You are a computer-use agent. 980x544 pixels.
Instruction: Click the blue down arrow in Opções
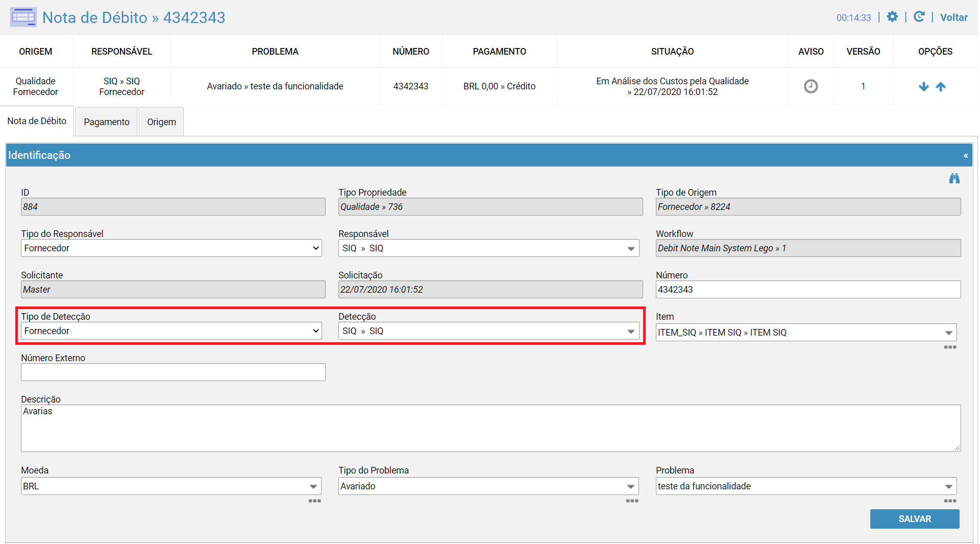(x=923, y=87)
